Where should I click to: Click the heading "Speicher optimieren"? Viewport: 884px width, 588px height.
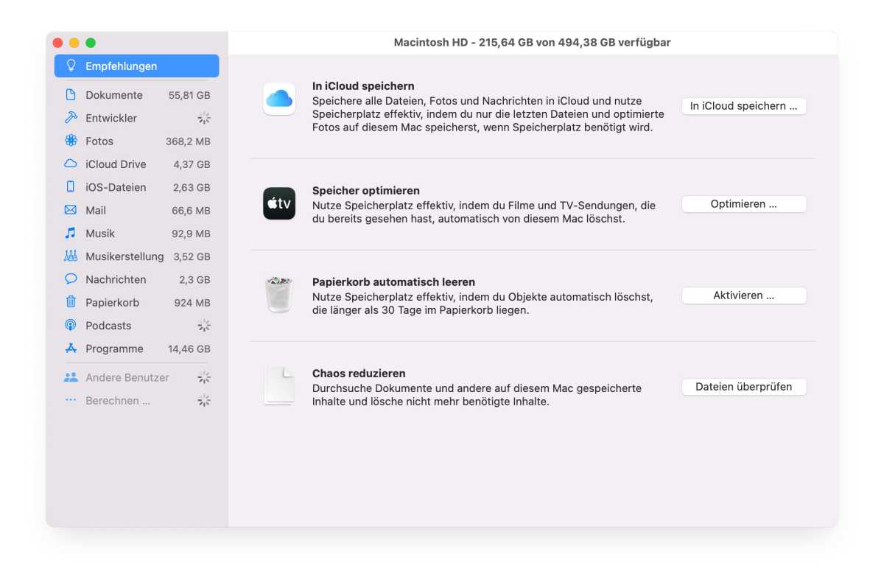(366, 191)
